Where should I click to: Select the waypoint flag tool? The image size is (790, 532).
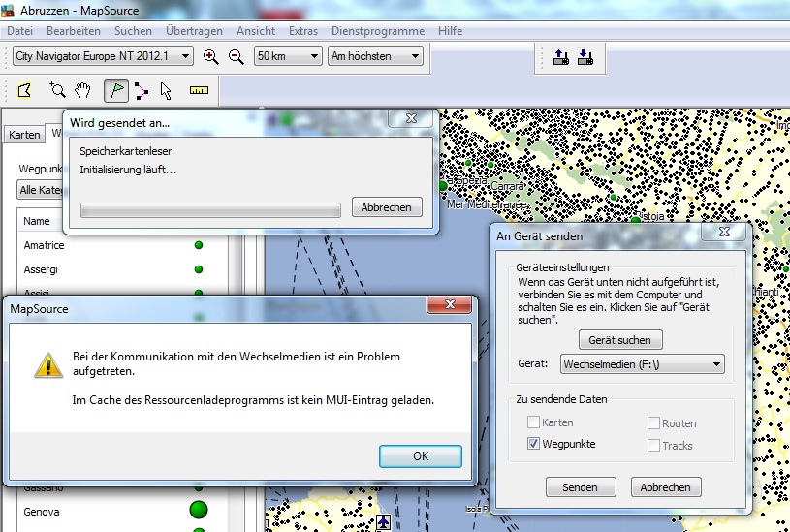pyautogui.click(x=116, y=91)
